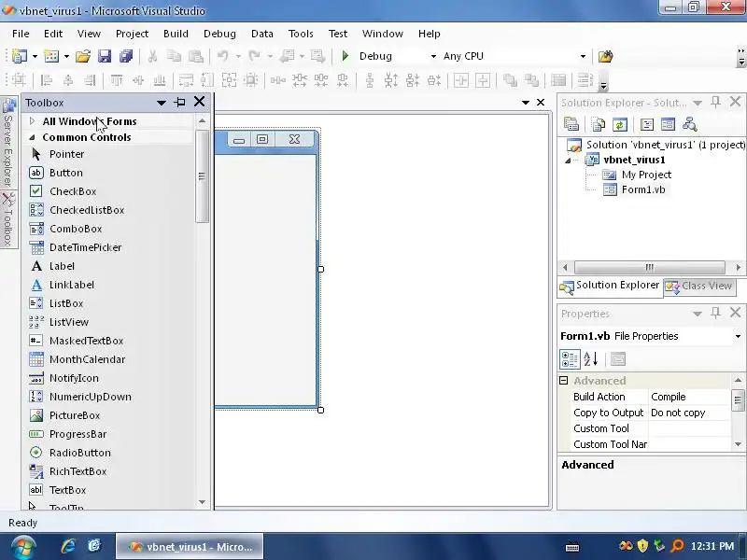Click the taskbar clock showing 12:31 PM
The width and height of the screenshot is (747, 560).
click(x=712, y=546)
